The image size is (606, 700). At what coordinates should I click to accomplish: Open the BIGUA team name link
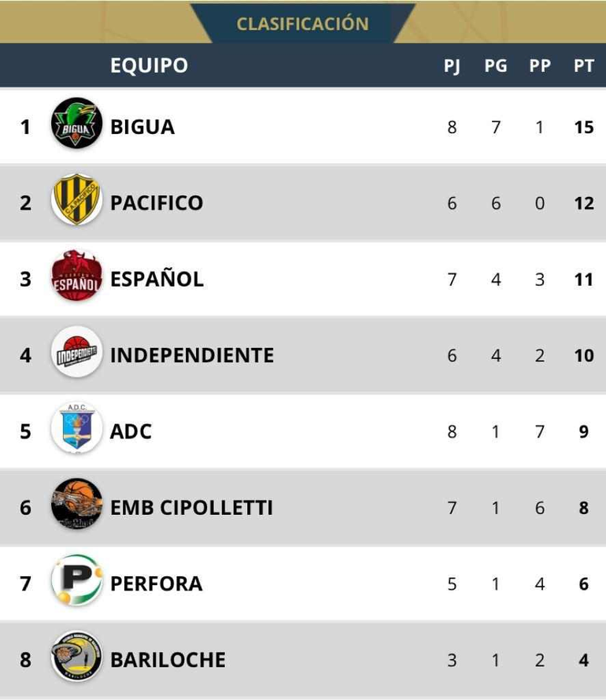point(142,127)
